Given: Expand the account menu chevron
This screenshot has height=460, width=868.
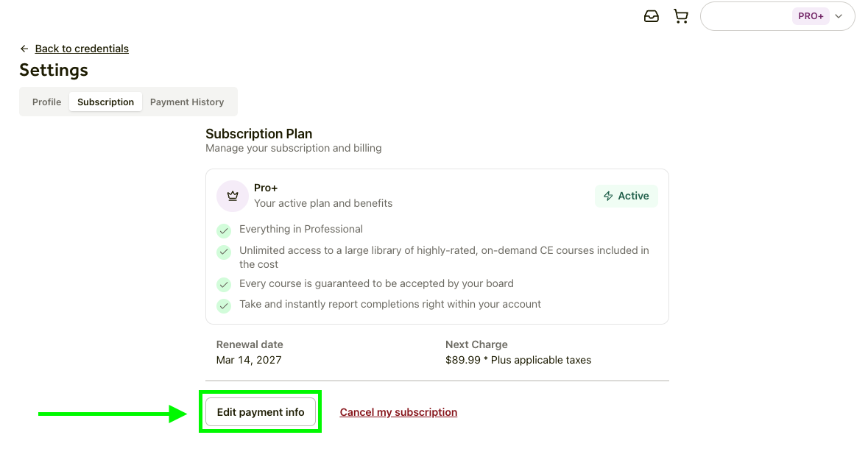Looking at the screenshot, I should 839,16.
